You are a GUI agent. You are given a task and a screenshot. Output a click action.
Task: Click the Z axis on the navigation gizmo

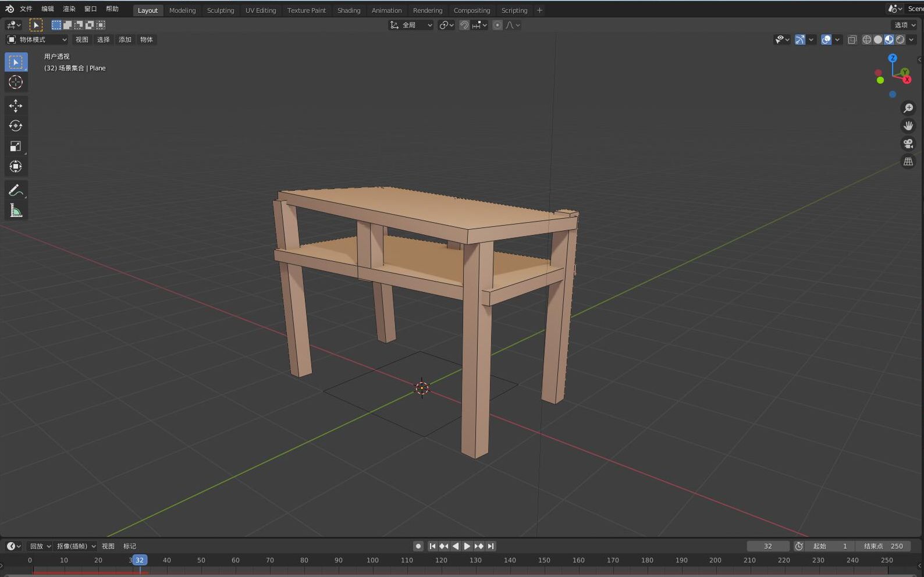pos(892,58)
